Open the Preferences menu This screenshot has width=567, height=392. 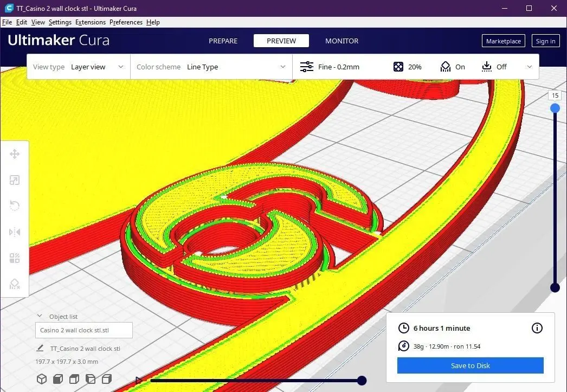point(126,22)
